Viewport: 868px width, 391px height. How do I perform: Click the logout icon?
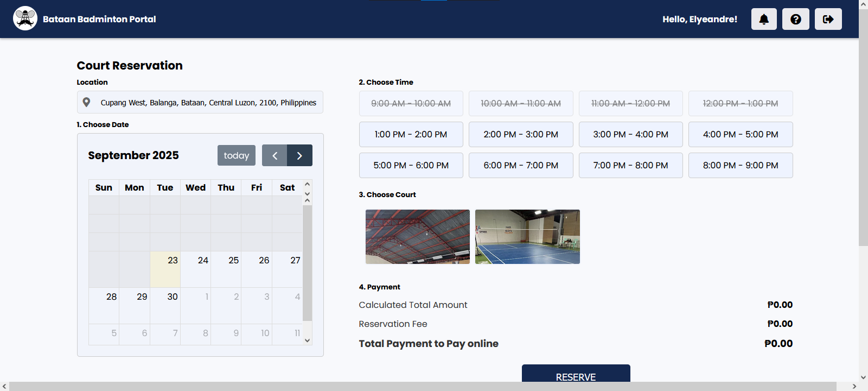(x=828, y=19)
